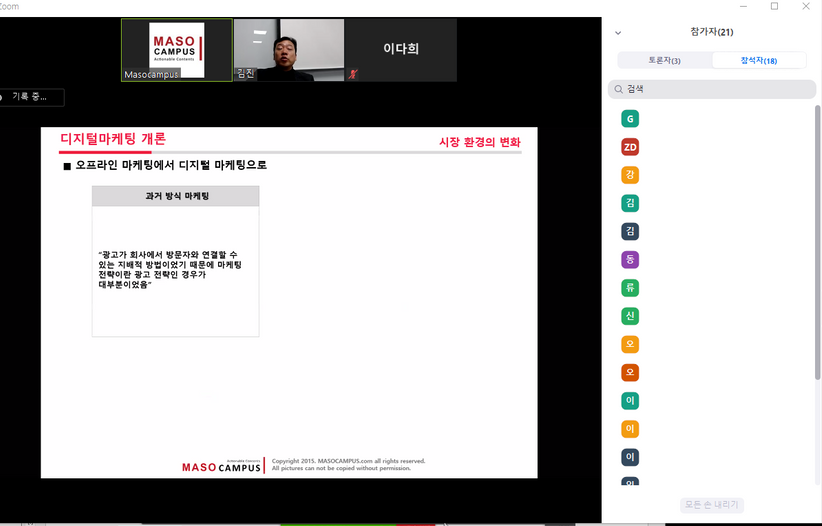Image resolution: width=822 pixels, height=526 pixels.
Task: Select the red 'ZD' participant avatar
Action: click(x=630, y=147)
